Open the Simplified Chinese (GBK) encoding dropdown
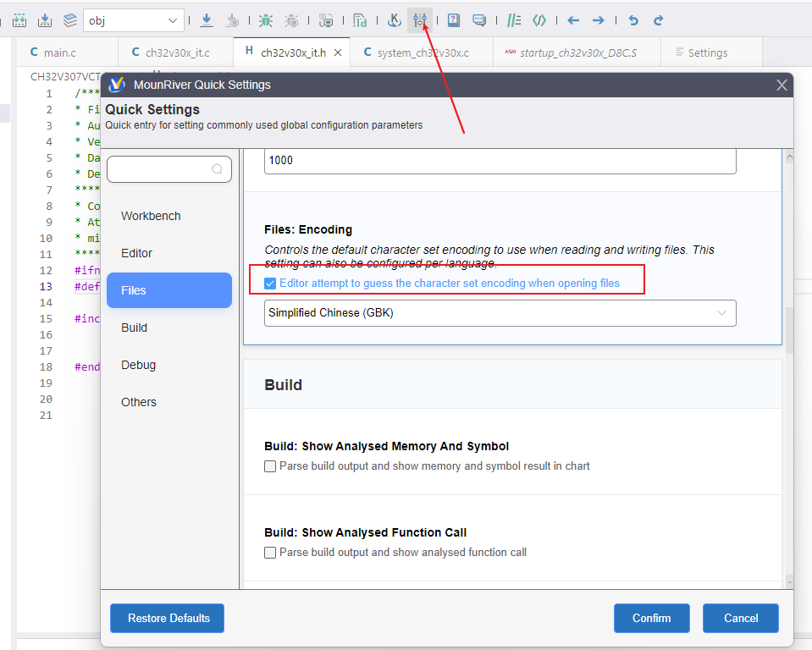The image size is (812, 650). (x=500, y=313)
